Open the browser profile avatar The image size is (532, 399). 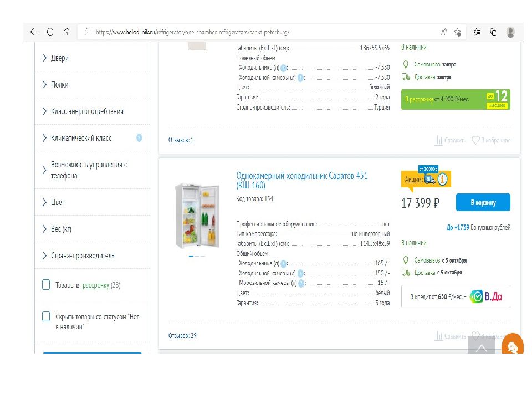coord(510,32)
